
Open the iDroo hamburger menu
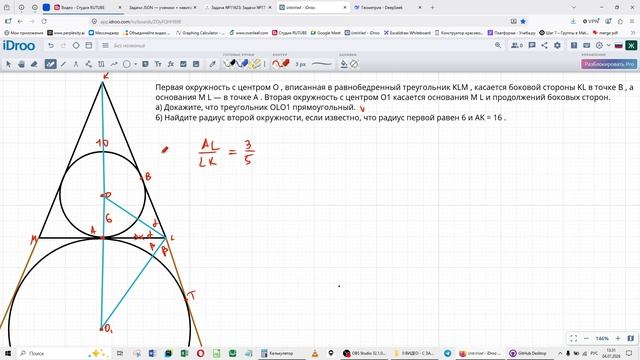[x=105, y=45]
